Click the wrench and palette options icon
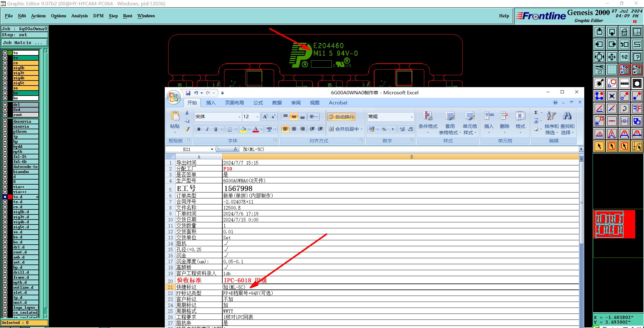This screenshot has width=644, height=328. tap(599, 69)
